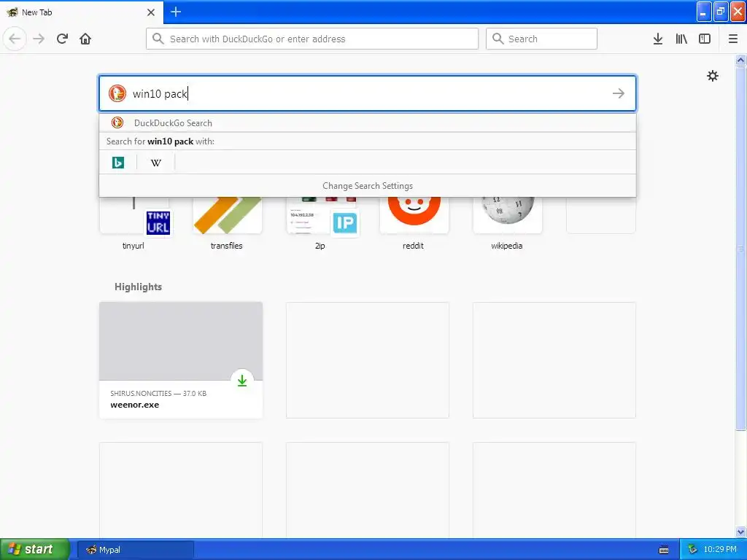
Task: Click magnifier icon in toolbar Search field
Action: 498,39
